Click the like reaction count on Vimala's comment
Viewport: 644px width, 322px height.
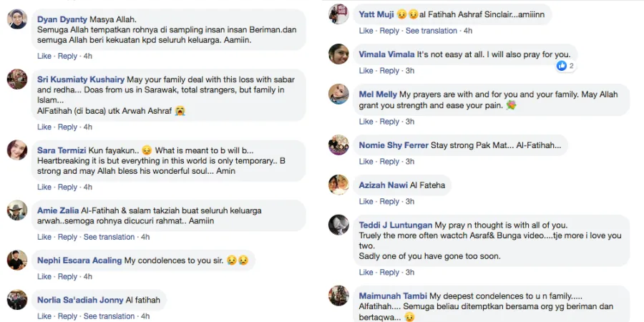566,66
